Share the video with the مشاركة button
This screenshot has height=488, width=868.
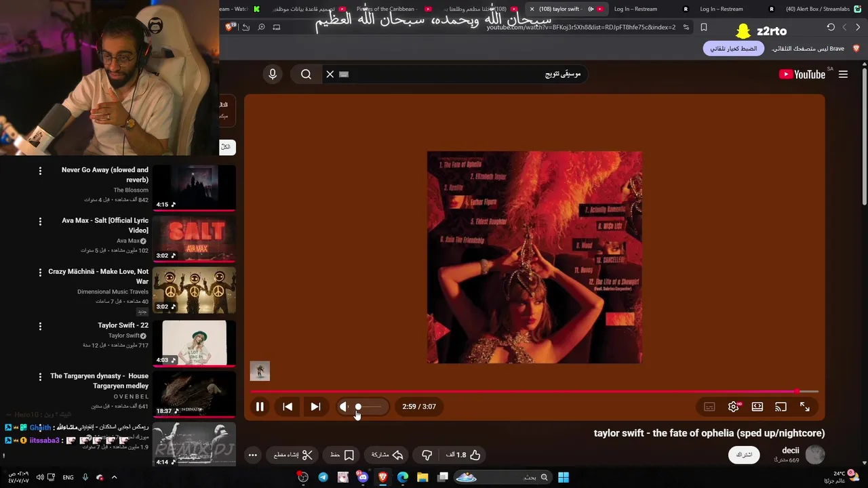[x=387, y=455]
